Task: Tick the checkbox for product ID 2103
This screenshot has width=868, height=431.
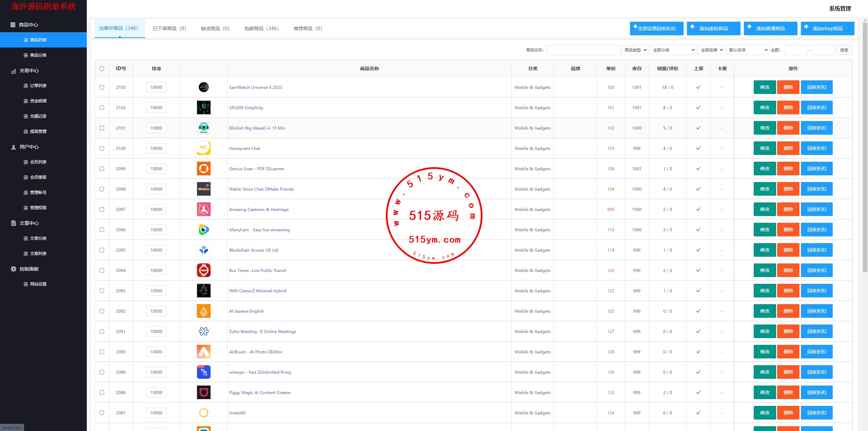Action: 102,87
